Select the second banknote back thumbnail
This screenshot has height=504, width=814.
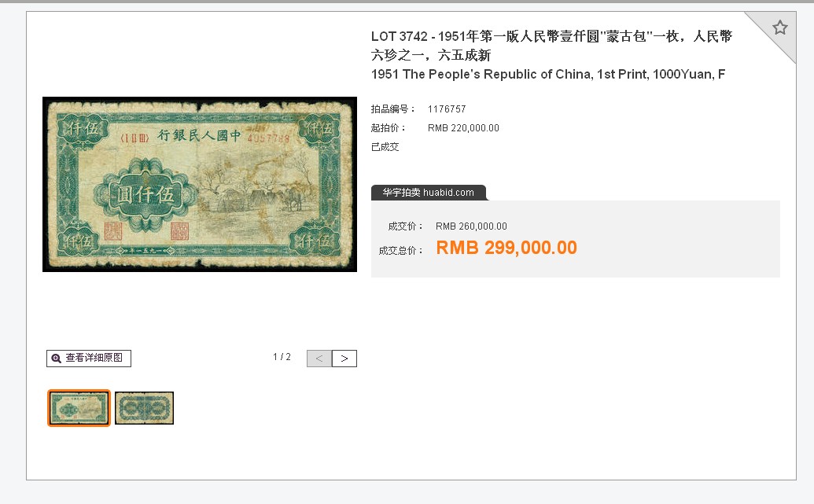coord(145,408)
